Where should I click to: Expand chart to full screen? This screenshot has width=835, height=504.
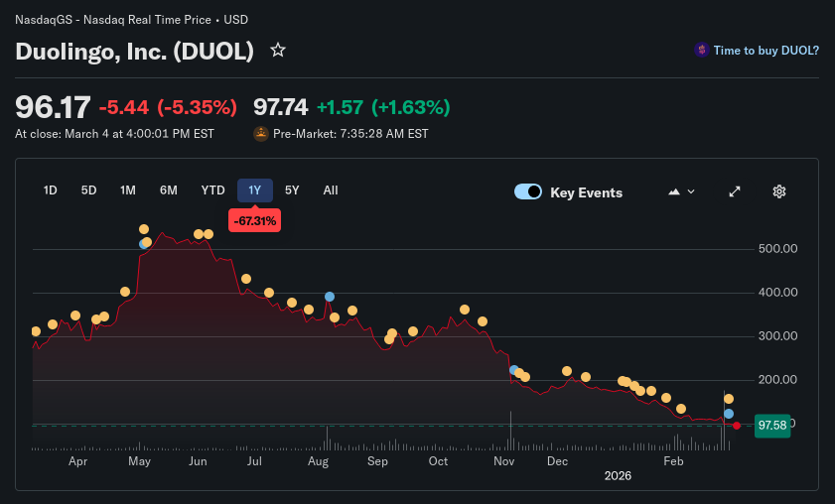(735, 191)
